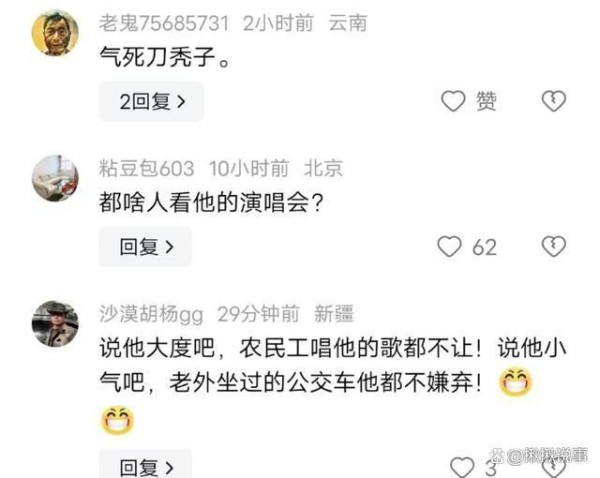Select the comment text 气死刀秃子。
Image resolution: width=600 pixels, height=478 pixels.
(x=165, y=57)
